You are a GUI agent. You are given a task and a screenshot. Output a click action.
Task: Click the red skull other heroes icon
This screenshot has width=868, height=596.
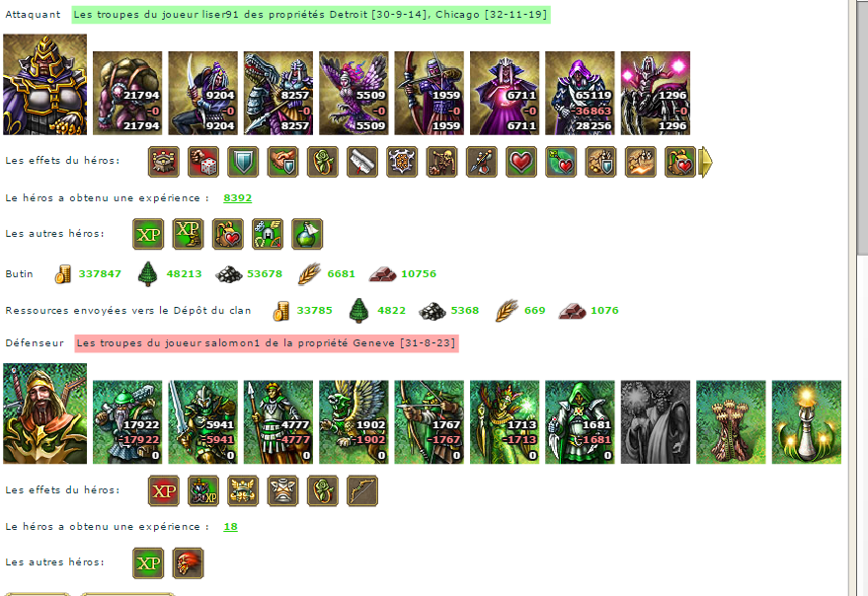pos(188,563)
